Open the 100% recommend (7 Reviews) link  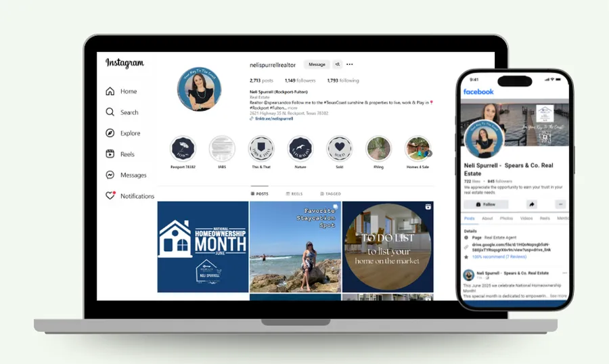point(499,257)
